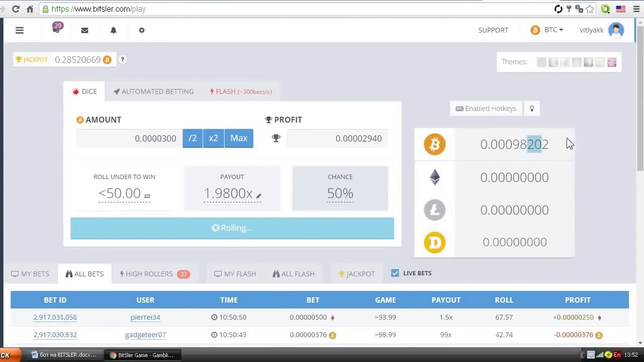Toggle Enabled Hotkeys button
The height and width of the screenshot is (362, 644).
tap(486, 108)
